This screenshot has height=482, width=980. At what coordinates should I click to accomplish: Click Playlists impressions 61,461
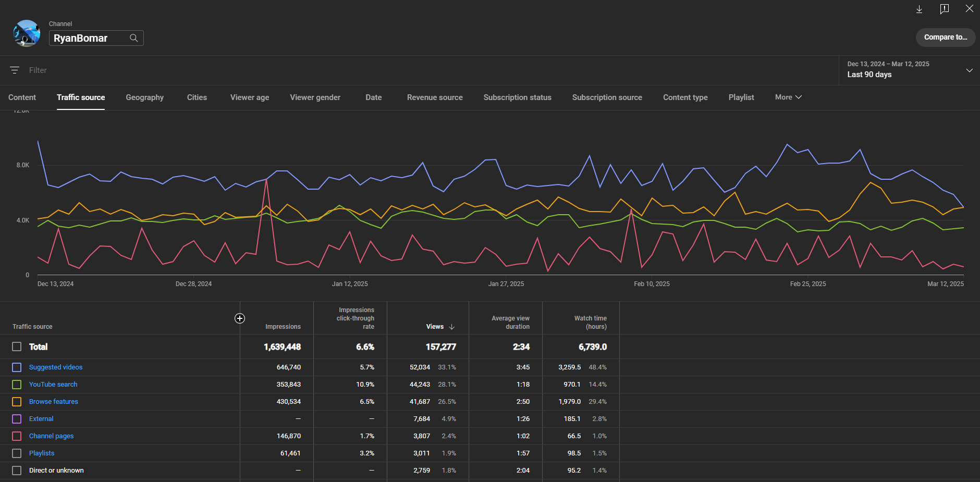pos(290,453)
